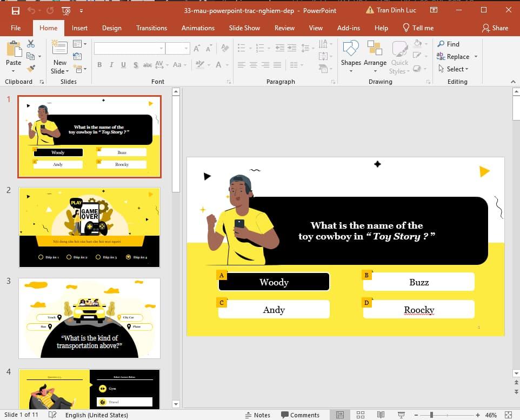The width and height of the screenshot is (520, 420).
Task: Click the Copy icon in Clipboard group
Action: click(31, 56)
